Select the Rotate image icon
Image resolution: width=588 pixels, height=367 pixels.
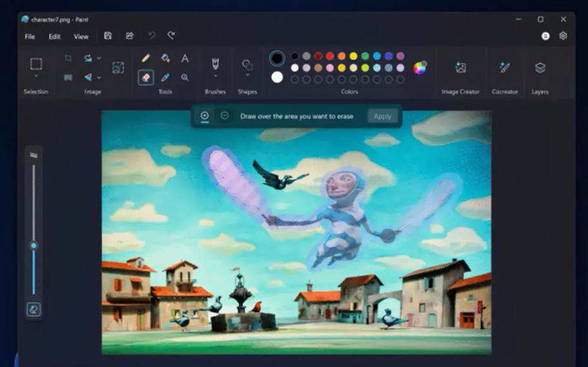click(x=88, y=58)
